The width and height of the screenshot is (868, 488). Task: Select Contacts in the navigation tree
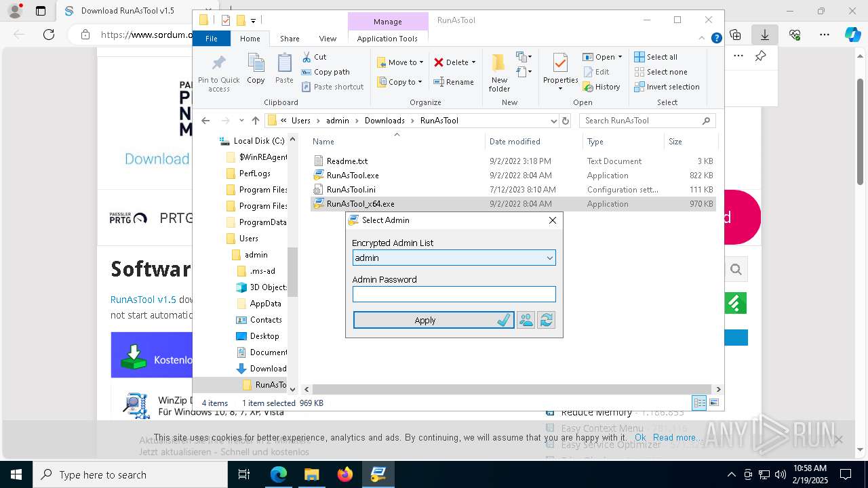[x=265, y=320]
